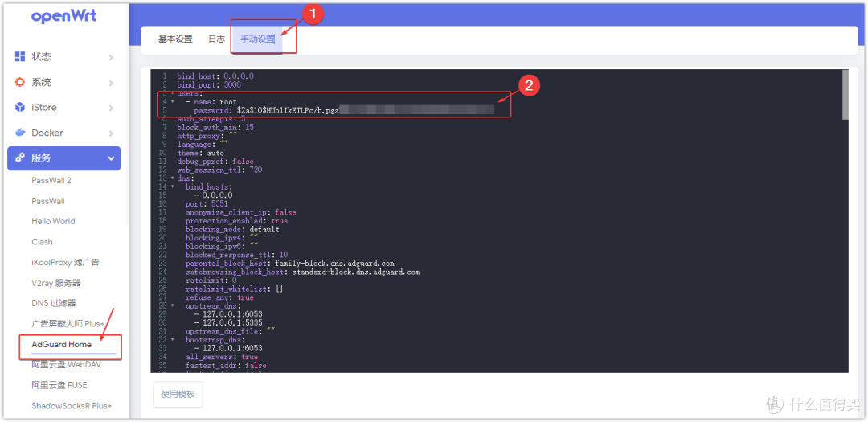Image resolution: width=868 pixels, height=422 pixels.
Task: Click the name: root line
Action: pyautogui.click(x=211, y=102)
